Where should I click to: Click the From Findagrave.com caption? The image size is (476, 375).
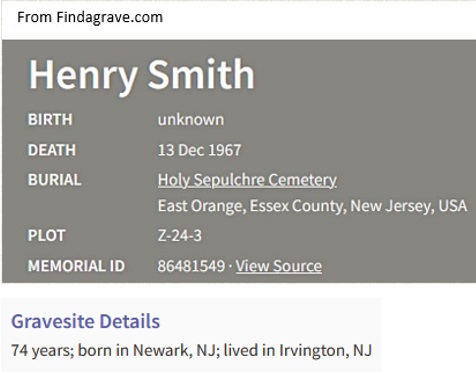coord(90,17)
